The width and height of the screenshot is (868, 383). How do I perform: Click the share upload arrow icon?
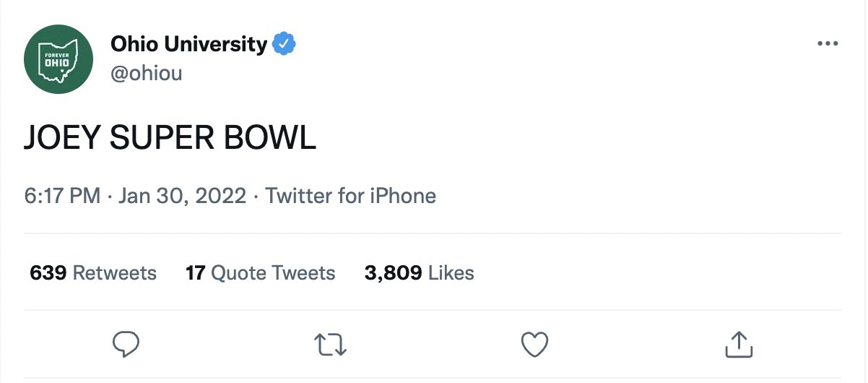pyautogui.click(x=739, y=345)
